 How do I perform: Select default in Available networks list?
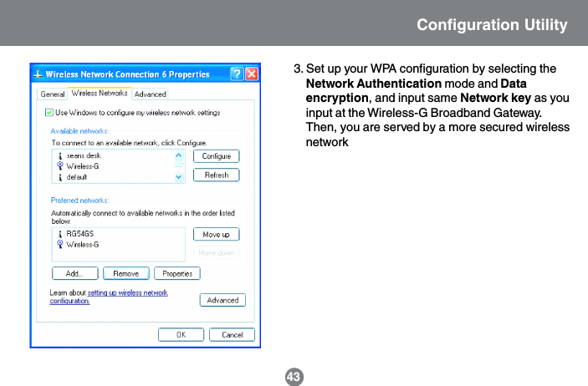76,177
